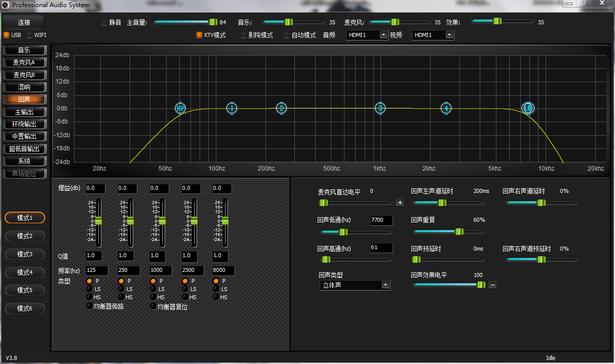Switch to 影院模式 cinema mode
The height and width of the screenshot is (364, 615).
click(x=243, y=35)
